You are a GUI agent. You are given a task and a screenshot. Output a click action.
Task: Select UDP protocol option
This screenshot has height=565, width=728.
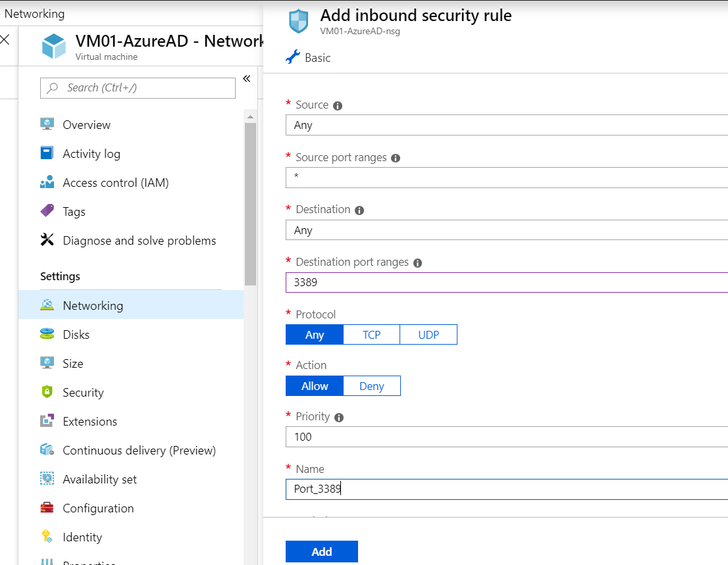coord(429,335)
